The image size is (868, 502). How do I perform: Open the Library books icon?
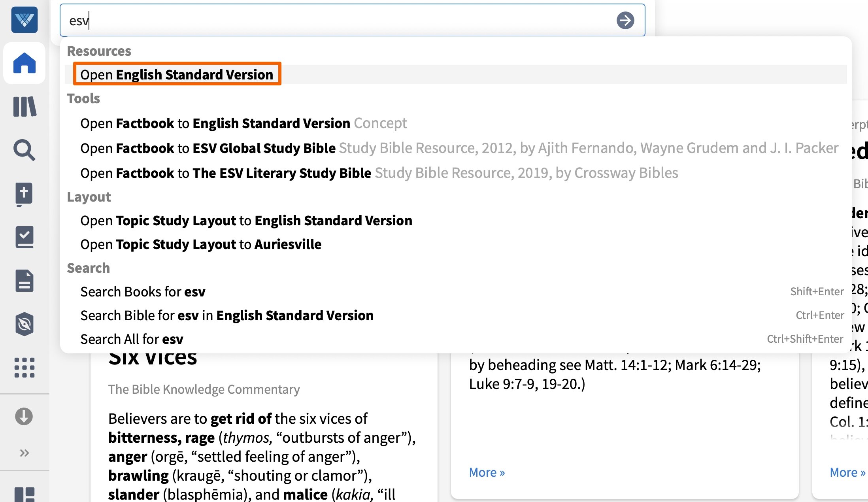[25, 107]
